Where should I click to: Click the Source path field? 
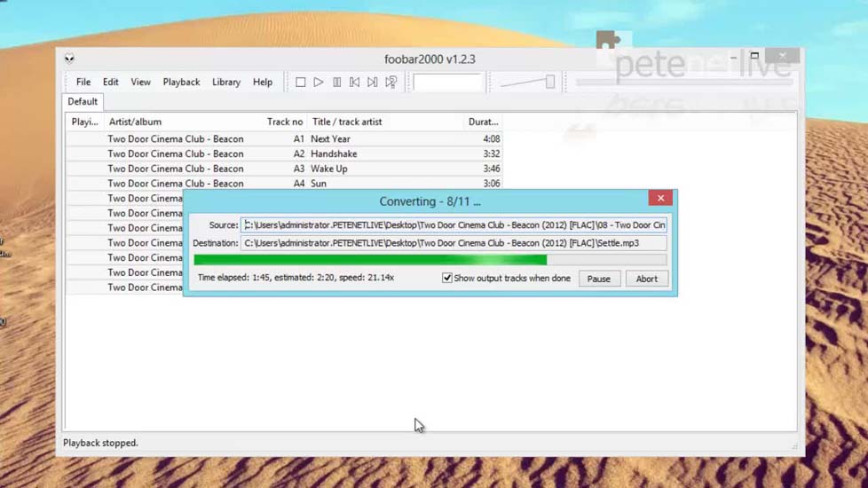click(454, 225)
